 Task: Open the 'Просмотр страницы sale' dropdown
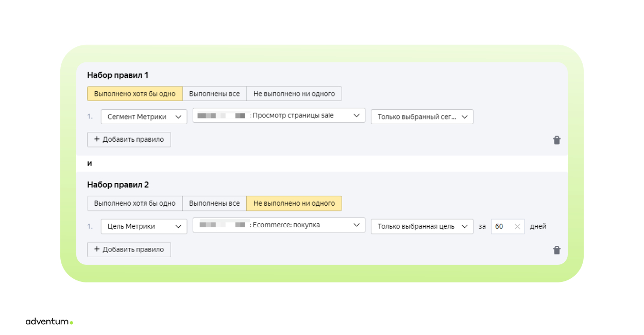pos(279,115)
